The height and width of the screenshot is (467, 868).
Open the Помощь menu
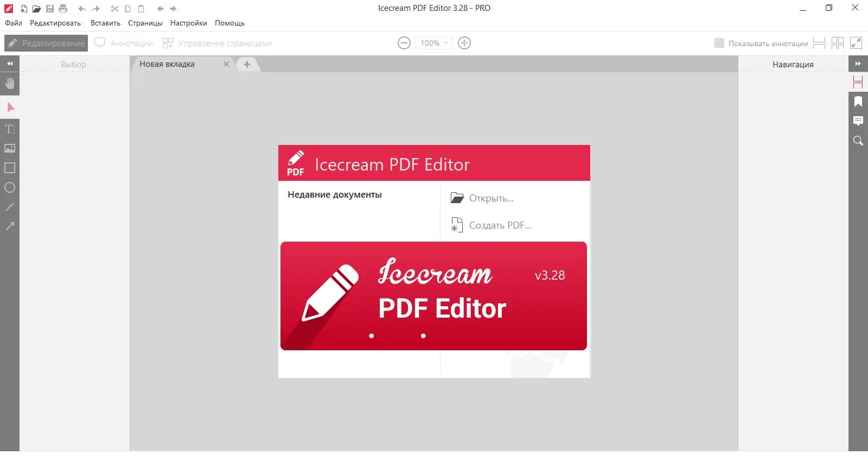coord(229,23)
